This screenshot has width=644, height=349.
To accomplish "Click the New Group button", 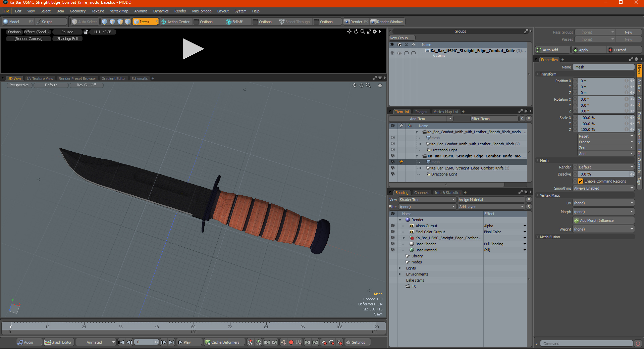I will tap(402, 38).
